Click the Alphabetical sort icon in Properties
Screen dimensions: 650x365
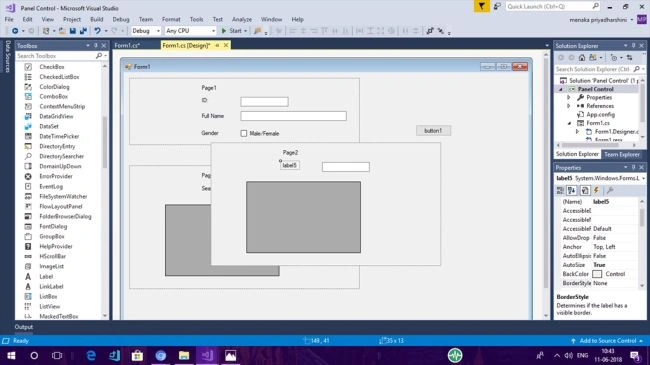pyautogui.click(x=572, y=190)
